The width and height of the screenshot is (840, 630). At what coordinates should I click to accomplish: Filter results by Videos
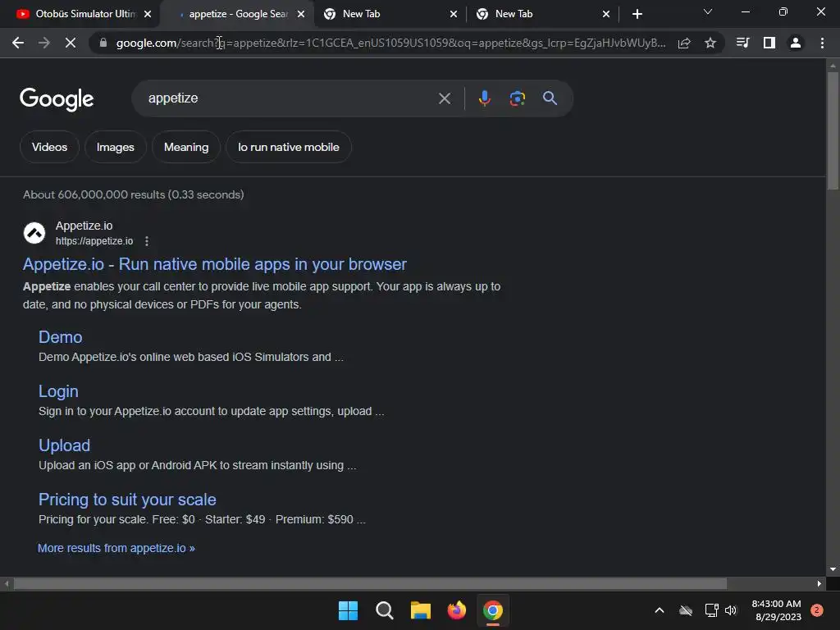(x=49, y=147)
